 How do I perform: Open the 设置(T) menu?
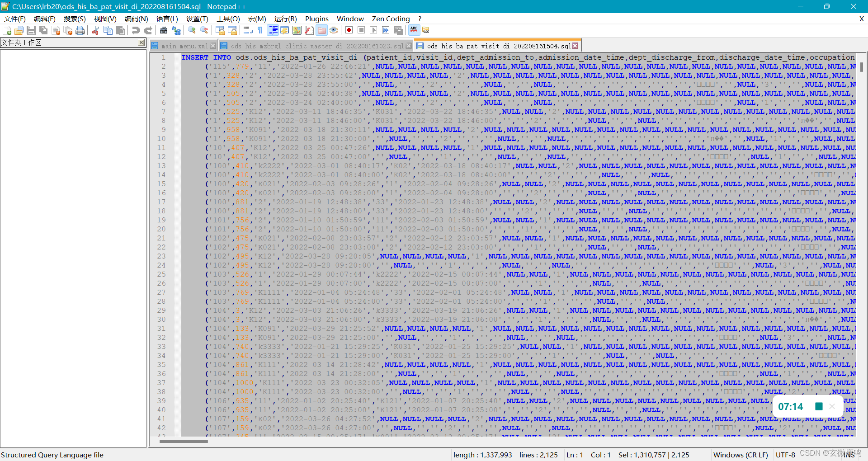[x=197, y=19]
